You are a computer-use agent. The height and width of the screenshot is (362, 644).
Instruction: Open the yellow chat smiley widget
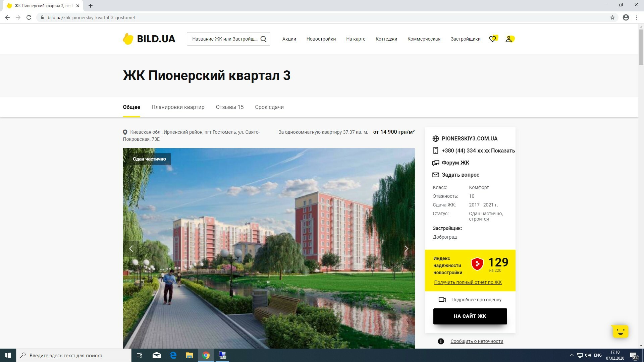click(620, 331)
